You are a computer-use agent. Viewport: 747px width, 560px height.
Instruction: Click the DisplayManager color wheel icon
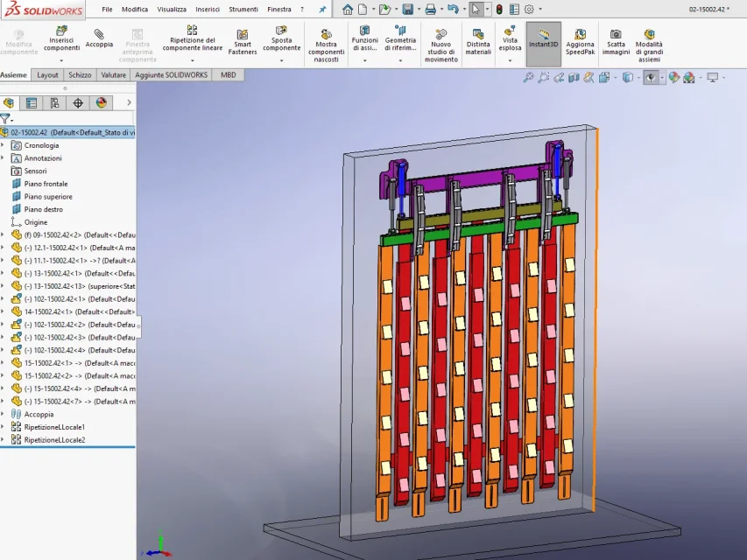(x=102, y=103)
